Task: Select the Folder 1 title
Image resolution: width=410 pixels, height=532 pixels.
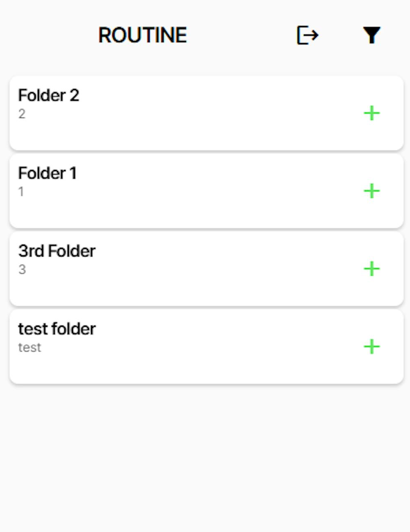Action: pyautogui.click(x=47, y=173)
